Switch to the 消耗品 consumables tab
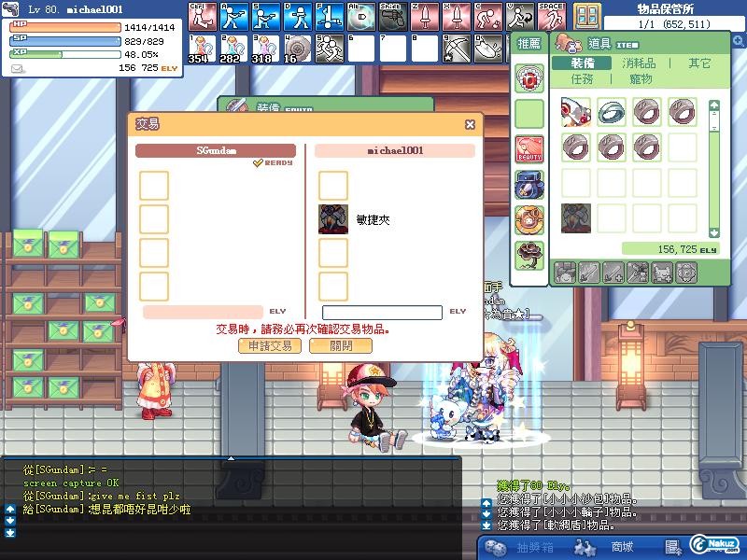 (x=639, y=63)
